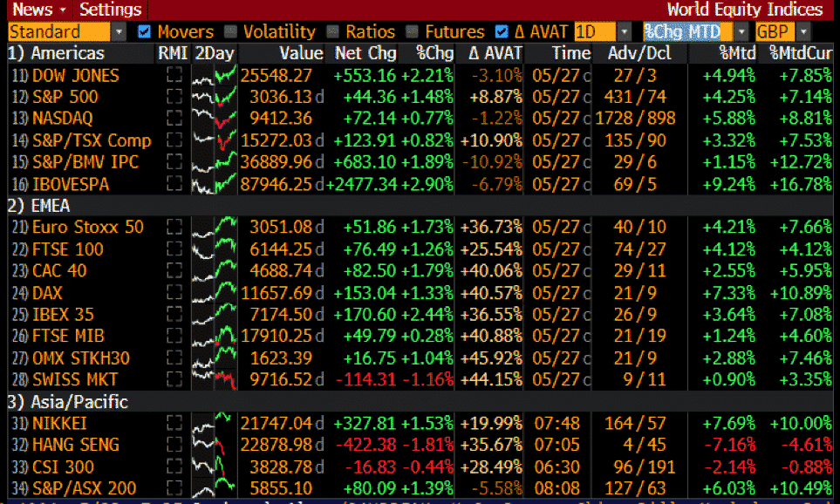
Task: Collapse the 1) Americas section
Action: point(56,53)
